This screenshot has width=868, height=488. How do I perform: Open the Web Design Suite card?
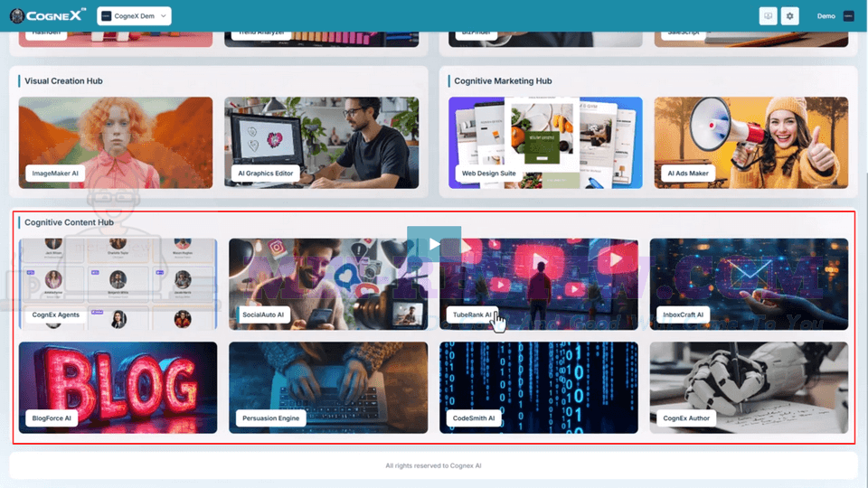pos(545,143)
